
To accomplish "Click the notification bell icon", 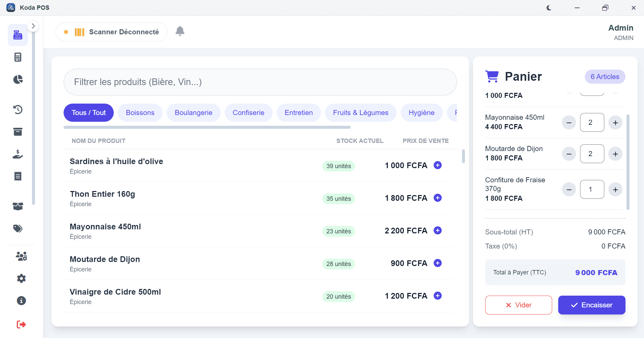I will point(180,31).
